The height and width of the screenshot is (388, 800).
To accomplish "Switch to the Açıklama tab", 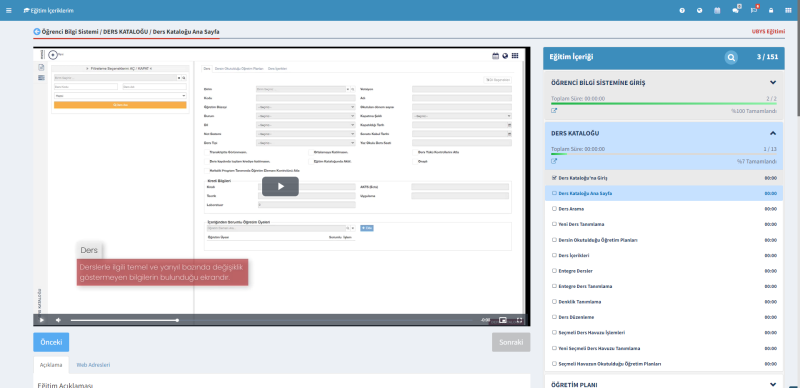I will (x=51, y=365).
